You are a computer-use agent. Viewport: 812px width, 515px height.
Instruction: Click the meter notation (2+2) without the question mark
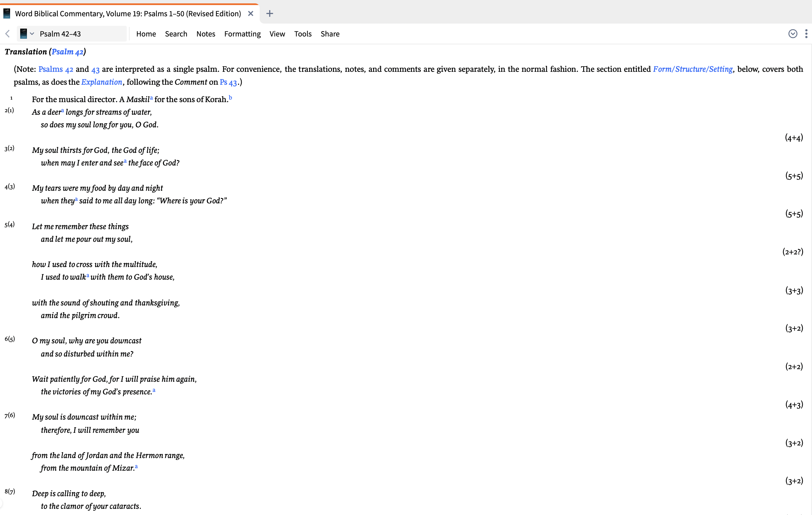click(x=794, y=367)
